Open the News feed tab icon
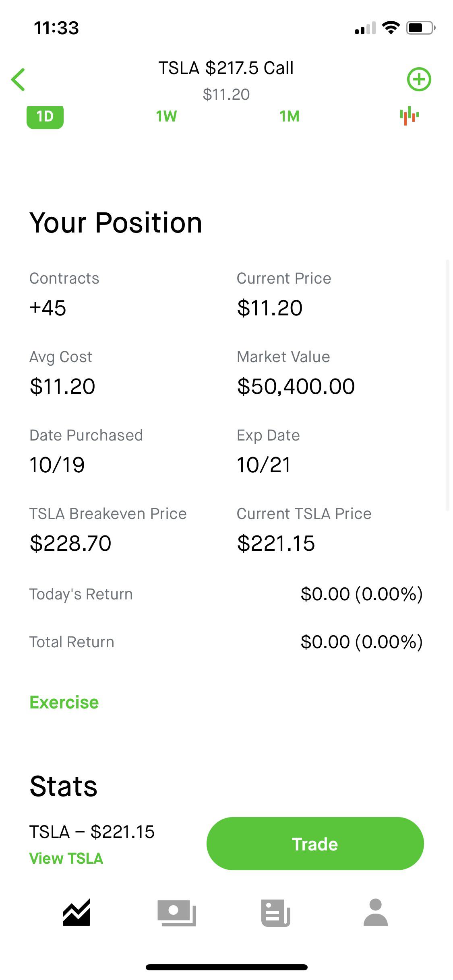 pos(276,913)
